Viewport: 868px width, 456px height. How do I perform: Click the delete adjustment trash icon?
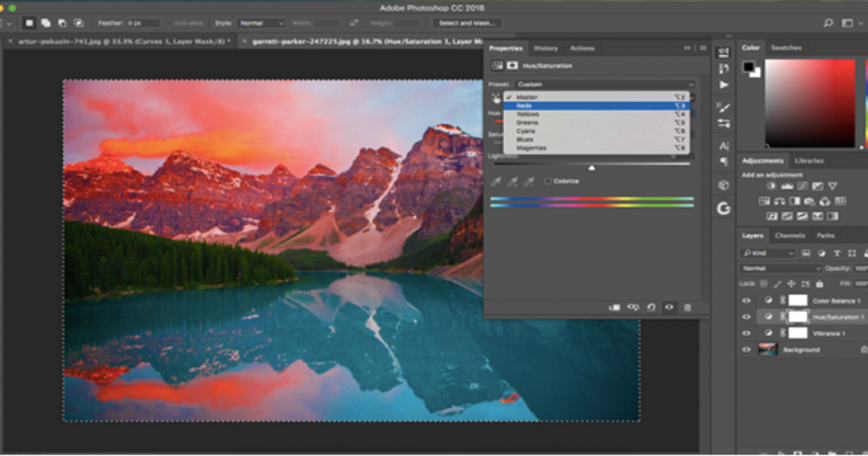(688, 307)
